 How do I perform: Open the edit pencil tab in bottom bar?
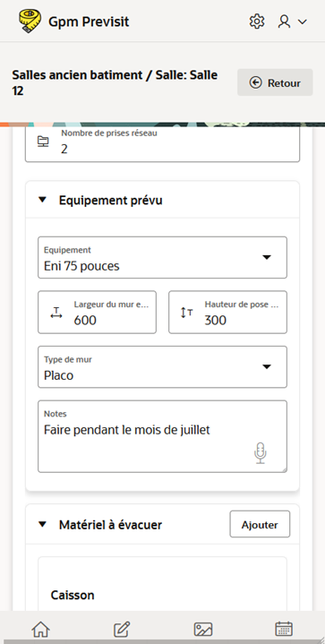pyautogui.click(x=122, y=629)
